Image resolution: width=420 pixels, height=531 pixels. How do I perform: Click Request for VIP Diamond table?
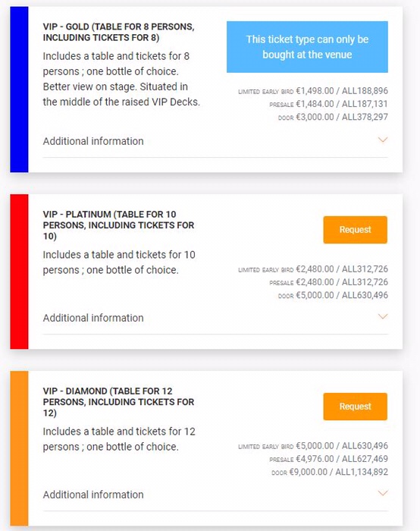coord(355,407)
